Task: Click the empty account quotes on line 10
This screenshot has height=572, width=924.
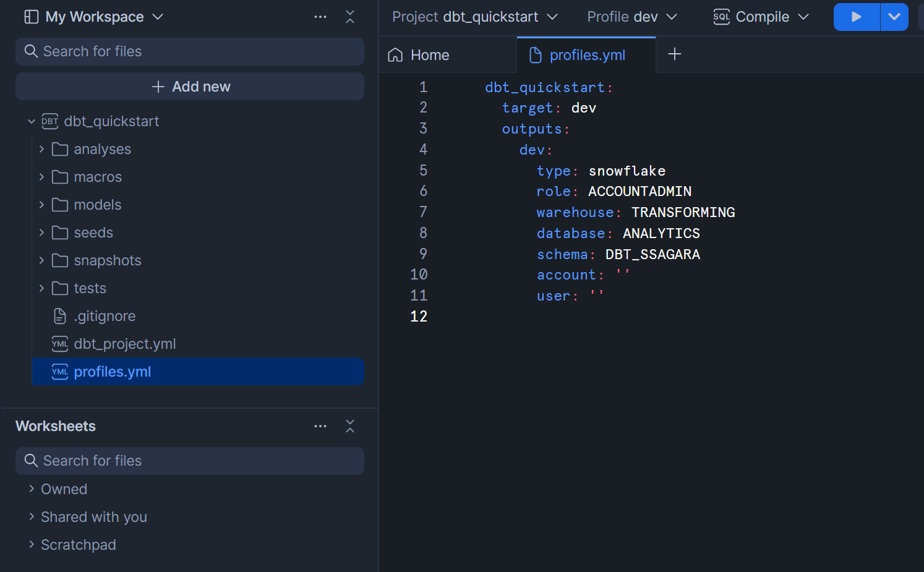Action: tap(623, 273)
